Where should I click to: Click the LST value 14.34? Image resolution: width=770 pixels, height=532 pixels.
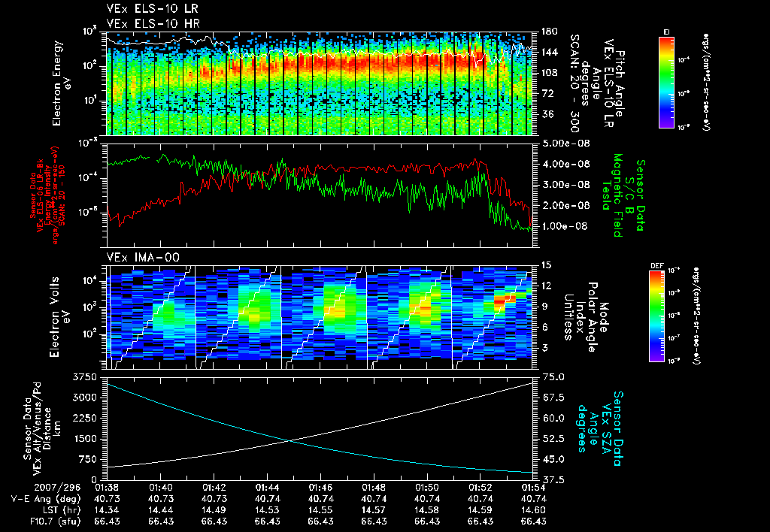tap(107, 510)
